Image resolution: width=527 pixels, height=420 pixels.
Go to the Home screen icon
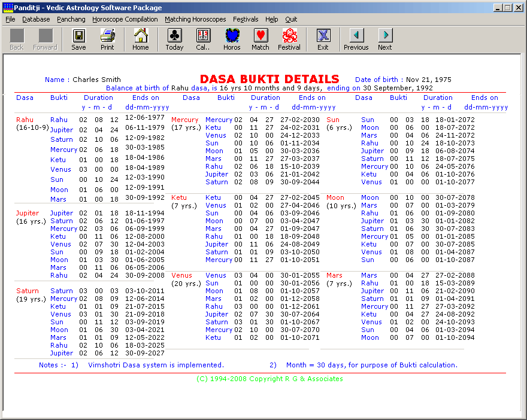(141, 36)
